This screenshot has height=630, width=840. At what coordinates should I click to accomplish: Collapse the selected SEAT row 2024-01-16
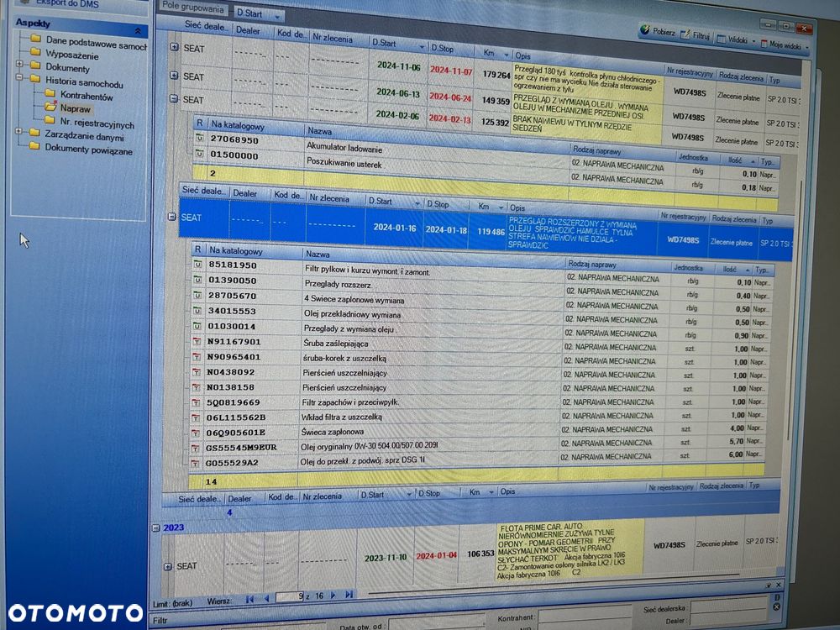(171, 217)
